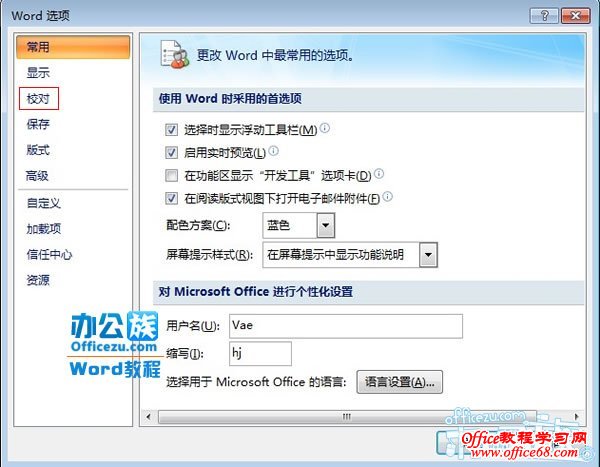Open 信任中心 Trust Center
Screen dimensions: 600x467
pos(49,254)
